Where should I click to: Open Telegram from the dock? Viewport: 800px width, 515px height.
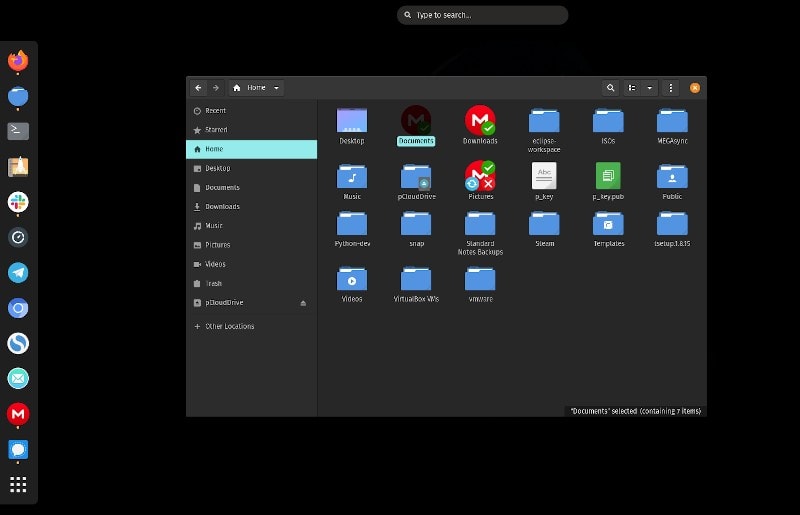[x=18, y=273]
